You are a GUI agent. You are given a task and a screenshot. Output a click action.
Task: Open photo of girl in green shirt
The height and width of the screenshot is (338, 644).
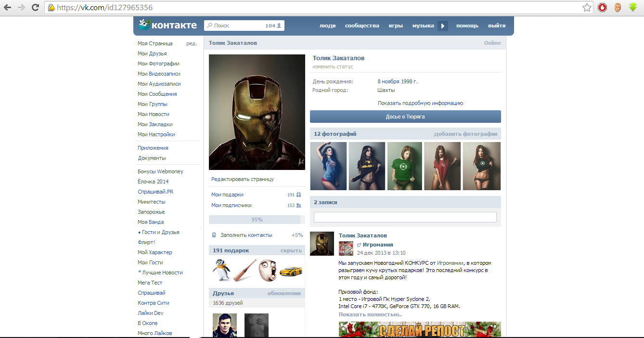click(405, 166)
